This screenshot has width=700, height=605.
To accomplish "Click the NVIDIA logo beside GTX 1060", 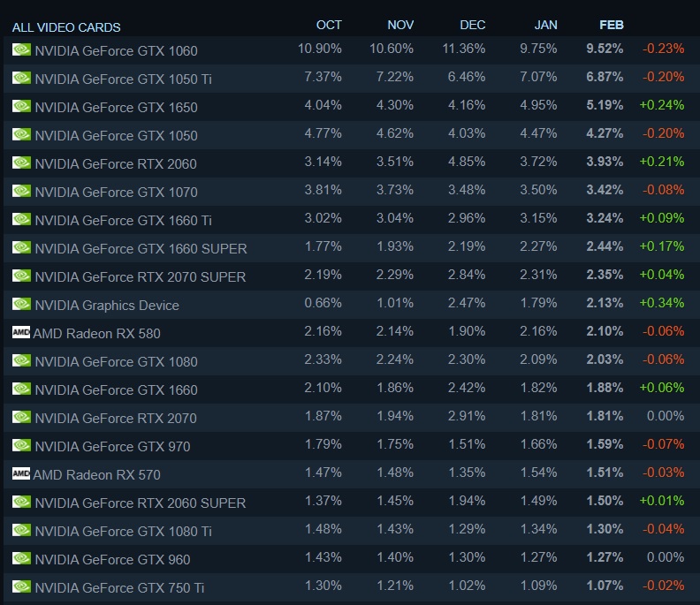I will [x=21, y=49].
